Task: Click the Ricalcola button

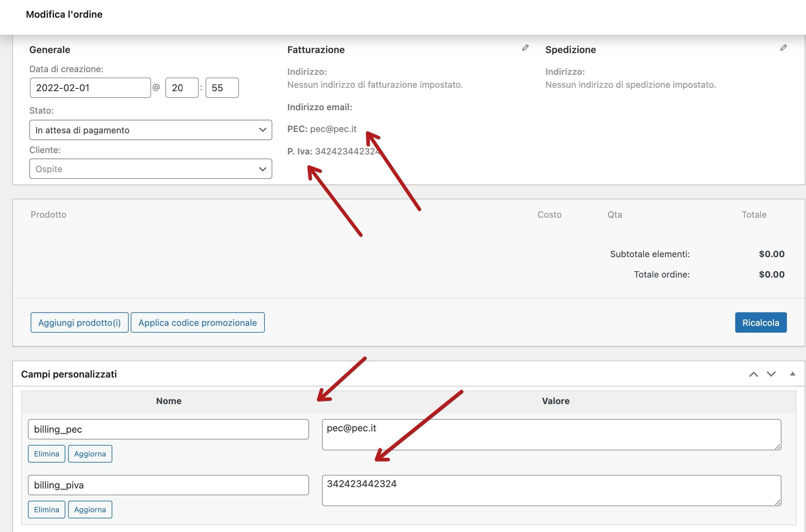Action: pyautogui.click(x=761, y=322)
